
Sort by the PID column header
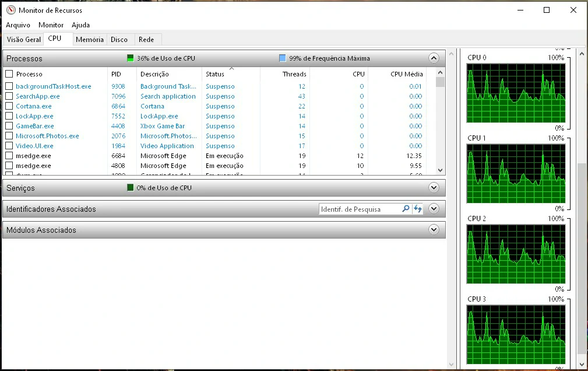pyautogui.click(x=116, y=74)
